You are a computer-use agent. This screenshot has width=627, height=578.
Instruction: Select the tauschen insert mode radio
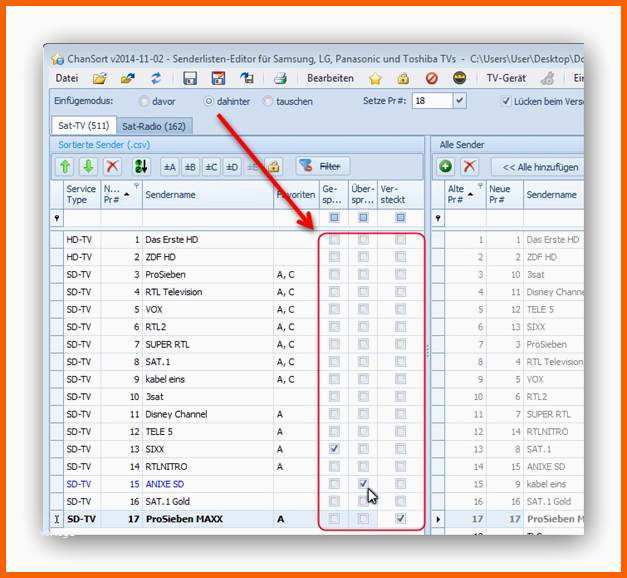pos(268,101)
